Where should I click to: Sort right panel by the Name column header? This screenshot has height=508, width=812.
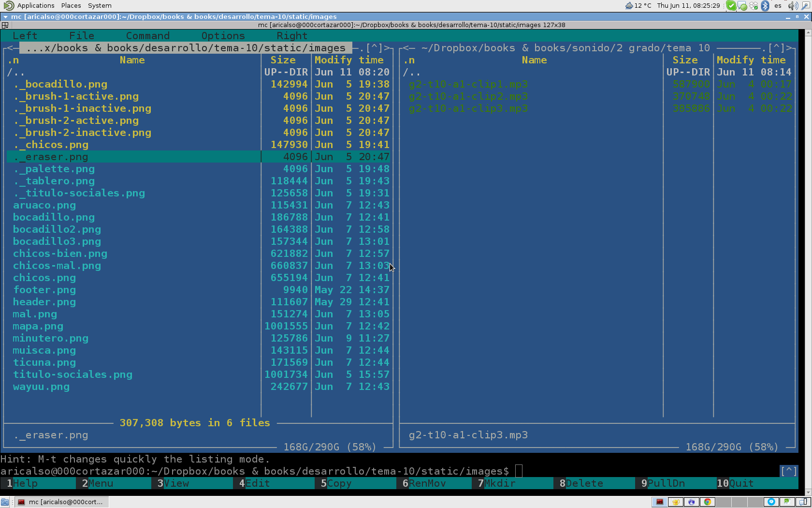534,60
